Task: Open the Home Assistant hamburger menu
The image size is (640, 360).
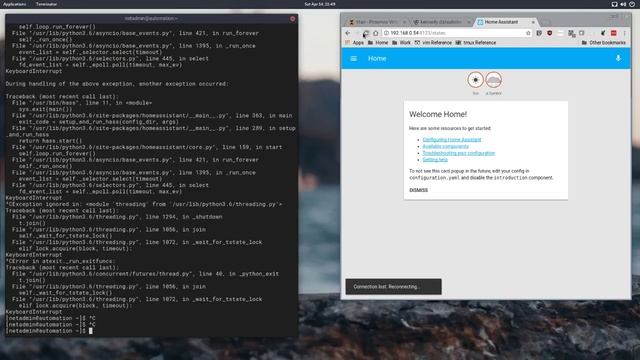Action: [x=353, y=58]
